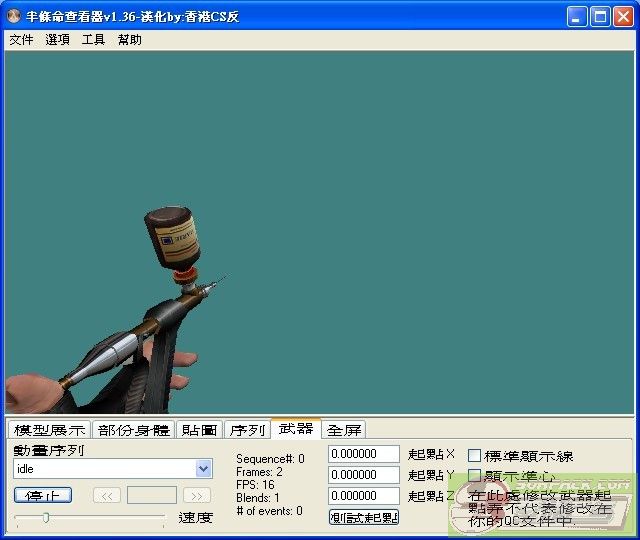
Task: Open the 幫助 menu
Action: [130, 40]
